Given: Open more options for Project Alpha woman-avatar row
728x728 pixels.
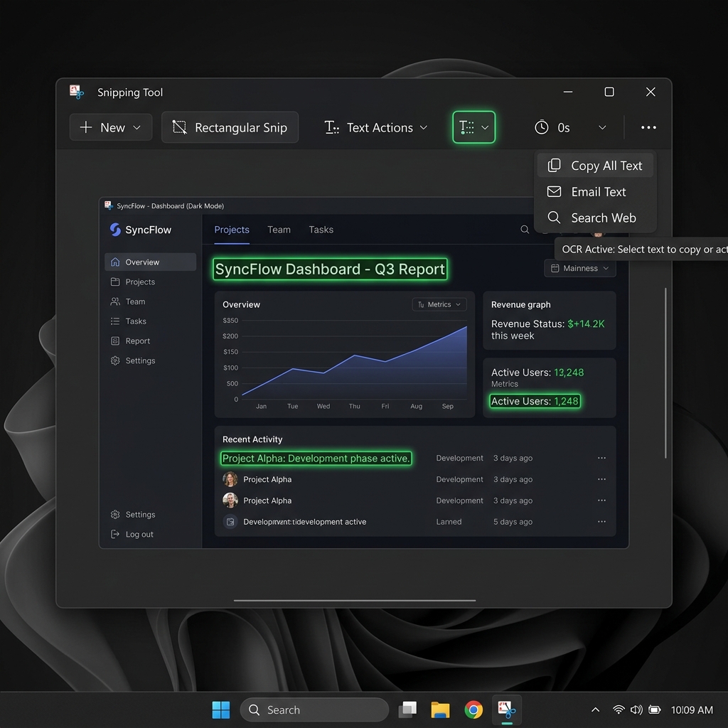Looking at the screenshot, I should click(601, 479).
